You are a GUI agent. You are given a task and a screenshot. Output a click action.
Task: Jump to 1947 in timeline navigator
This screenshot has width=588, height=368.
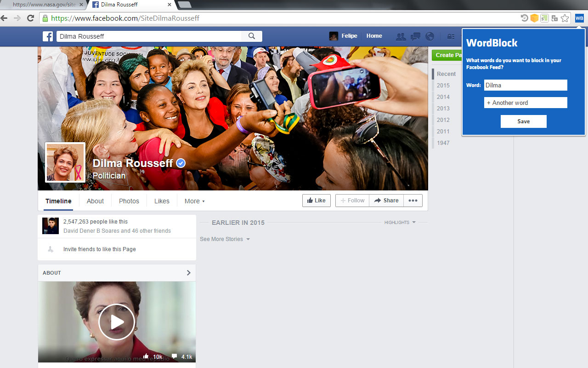pos(443,143)
